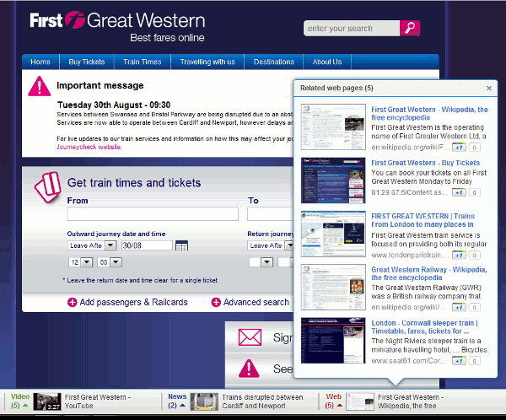Image resolution: width=506 pixels, height=420 pixels.
Task: Follow the Journeycheck website link
Action: tap(89, 148)
